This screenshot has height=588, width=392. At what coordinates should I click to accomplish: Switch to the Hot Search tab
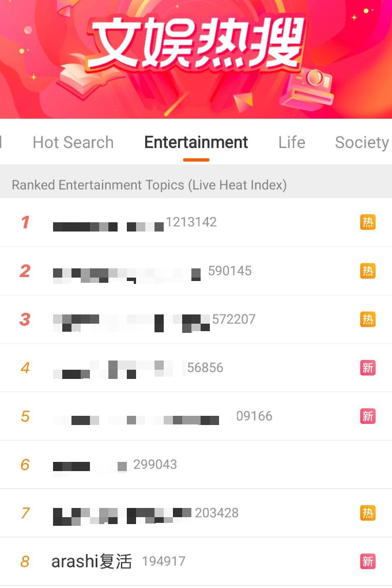(73, 142)
